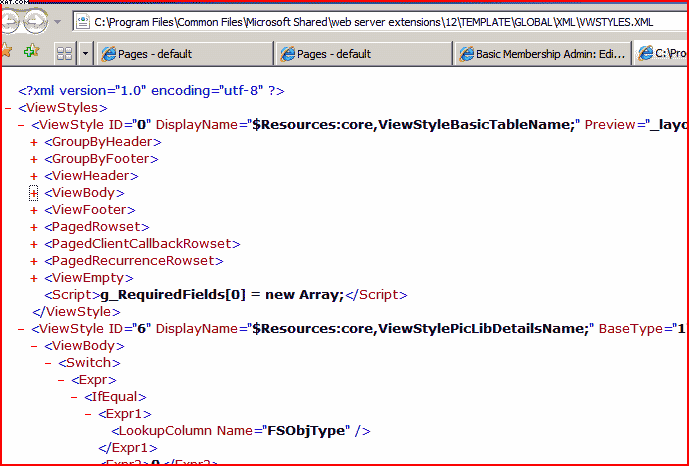Viewport: 689px width, 466px height.
Task: Expand the ViewHeader node
Action: point(34,176)
